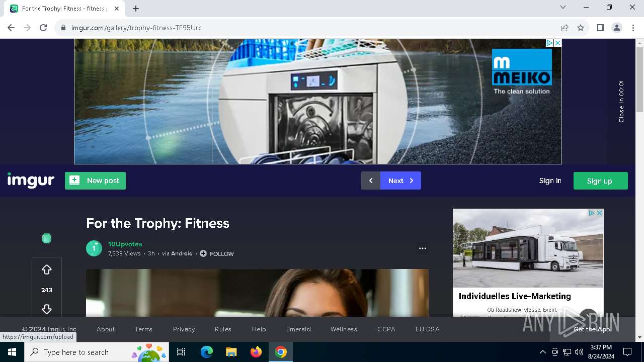This screenshot has width=644, height=362.
Task: Click the browser Forward button
Action: [27, 28]
